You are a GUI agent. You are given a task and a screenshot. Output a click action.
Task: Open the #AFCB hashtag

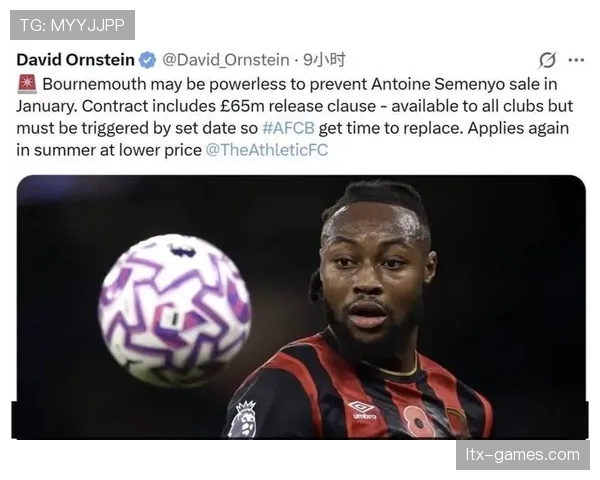289,128
